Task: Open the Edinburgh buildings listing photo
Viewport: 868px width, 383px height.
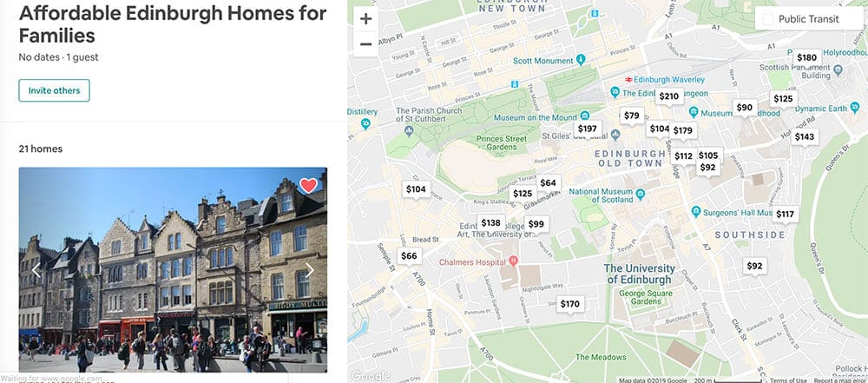Action: tap(173, 270)
